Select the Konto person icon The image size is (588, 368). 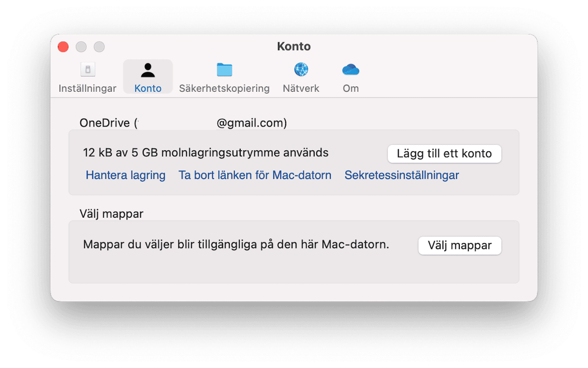pyautogui.click(x=148, y=70)
